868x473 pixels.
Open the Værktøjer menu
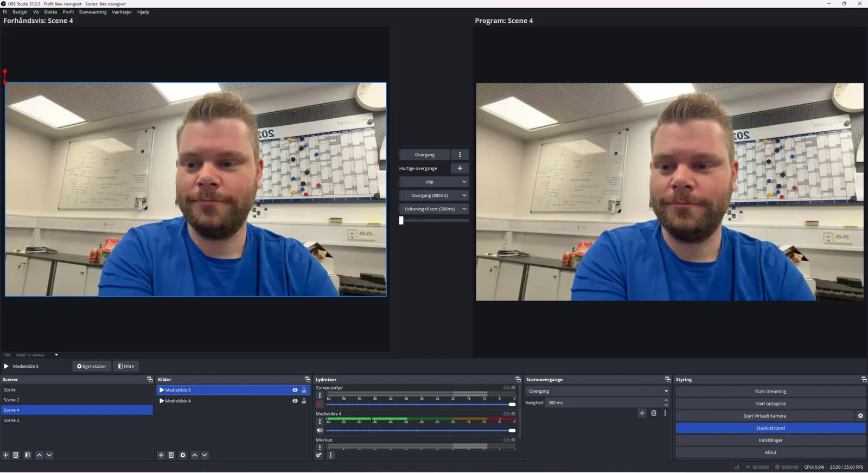click(122, 12)
